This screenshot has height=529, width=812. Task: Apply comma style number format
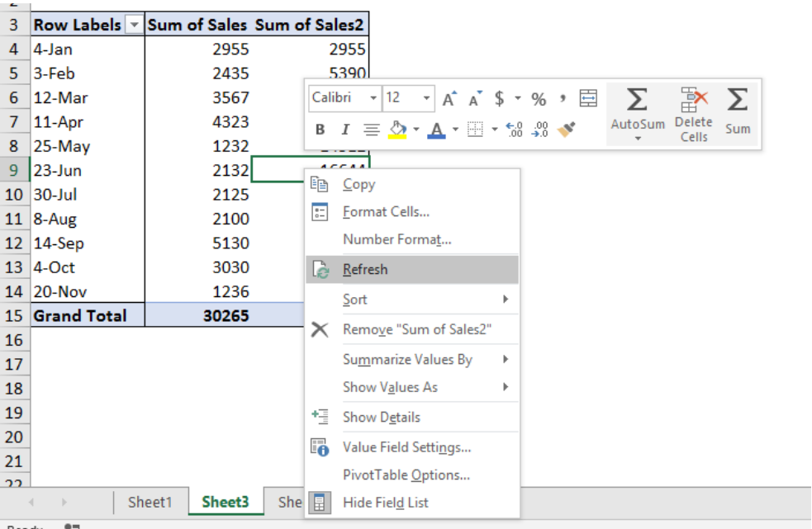tap(563, 98)
